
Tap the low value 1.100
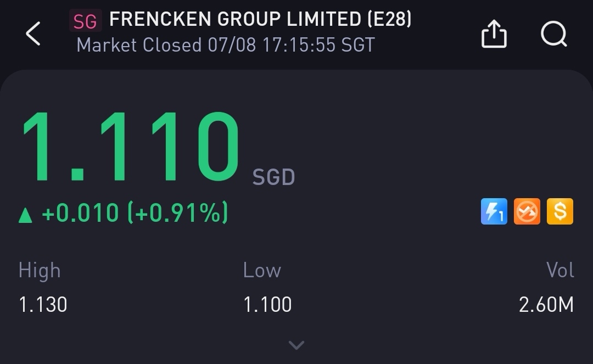click(267, 304)
